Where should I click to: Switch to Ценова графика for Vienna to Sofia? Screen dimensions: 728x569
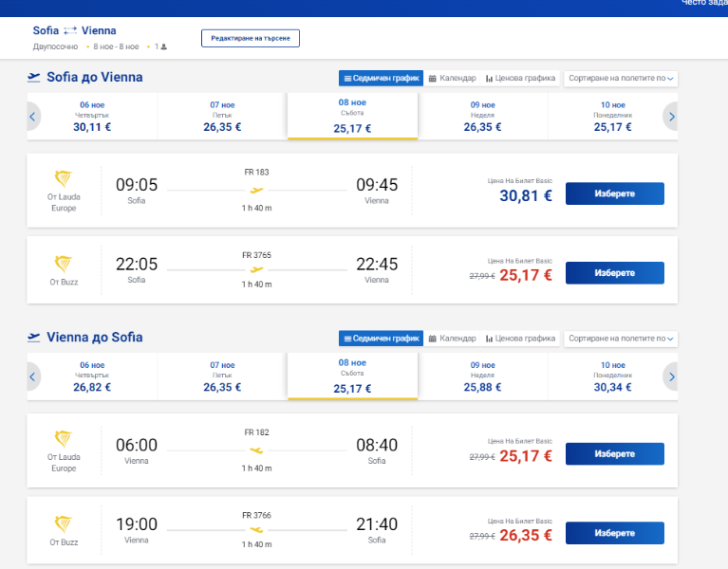tap(520, 339)
